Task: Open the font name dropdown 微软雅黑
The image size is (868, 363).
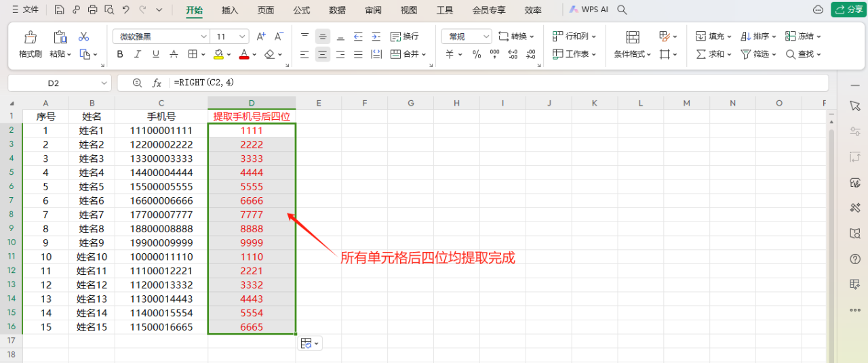Action: coord(203,37)
